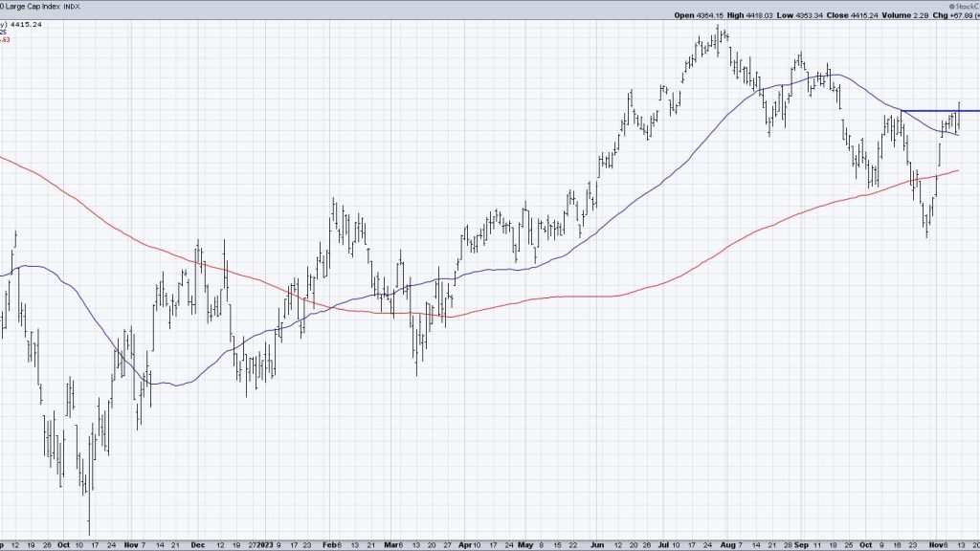The width and height of the screenshot is (980, 551).
Task: Click the Low value 4353.34
Action: (809, 15)
